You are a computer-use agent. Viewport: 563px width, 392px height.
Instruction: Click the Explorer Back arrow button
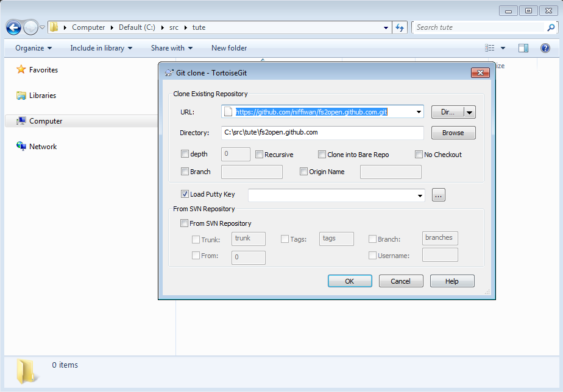[13, 27]
